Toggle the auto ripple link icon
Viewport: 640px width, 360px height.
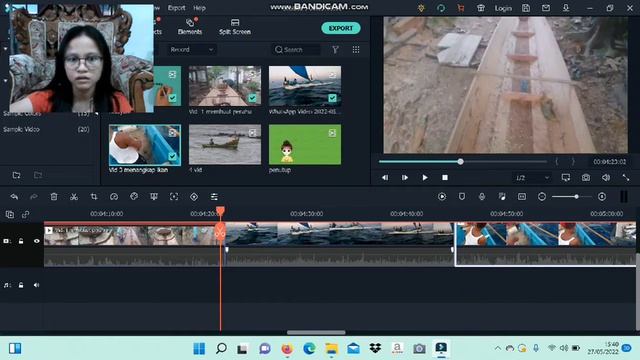(25, 214)
